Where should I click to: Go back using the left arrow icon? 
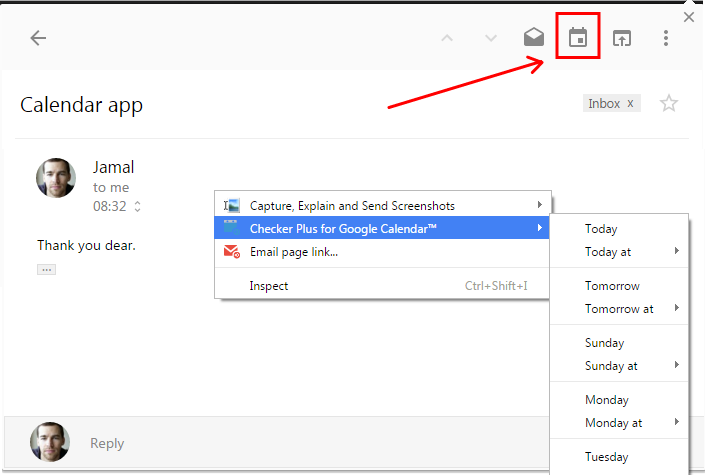point(38,38)
